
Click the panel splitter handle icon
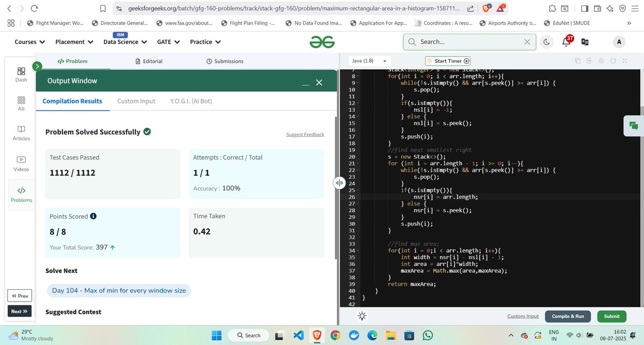(x=339, y=182)
